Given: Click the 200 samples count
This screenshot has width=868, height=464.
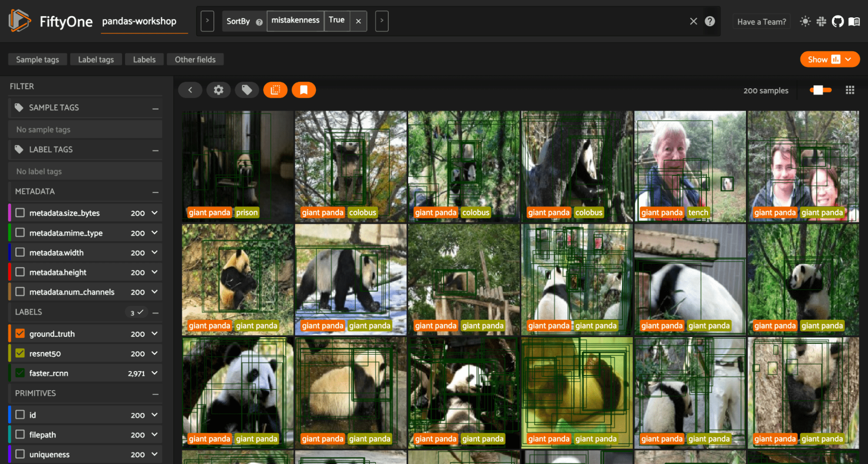Looking at the screenshot, I should click(766, 90).
